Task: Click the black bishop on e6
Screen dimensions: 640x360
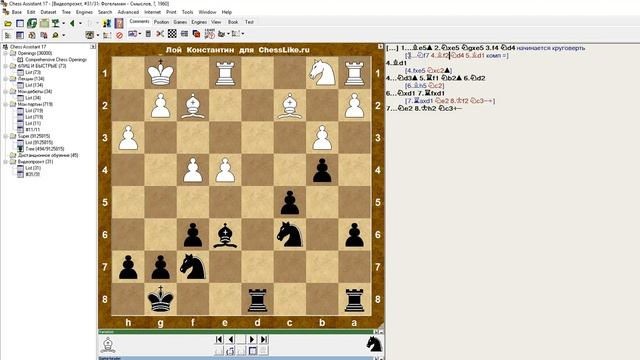Action: click(x=225, y=235)
